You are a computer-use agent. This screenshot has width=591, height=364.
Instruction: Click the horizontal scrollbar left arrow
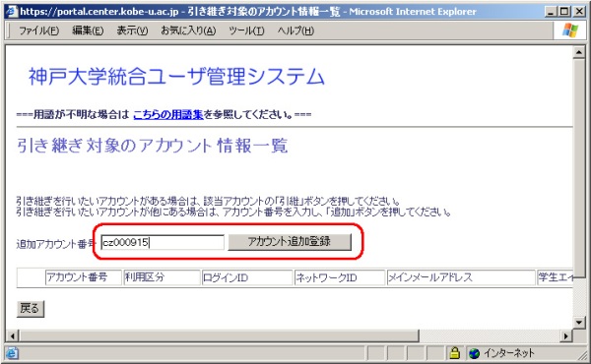13,335
